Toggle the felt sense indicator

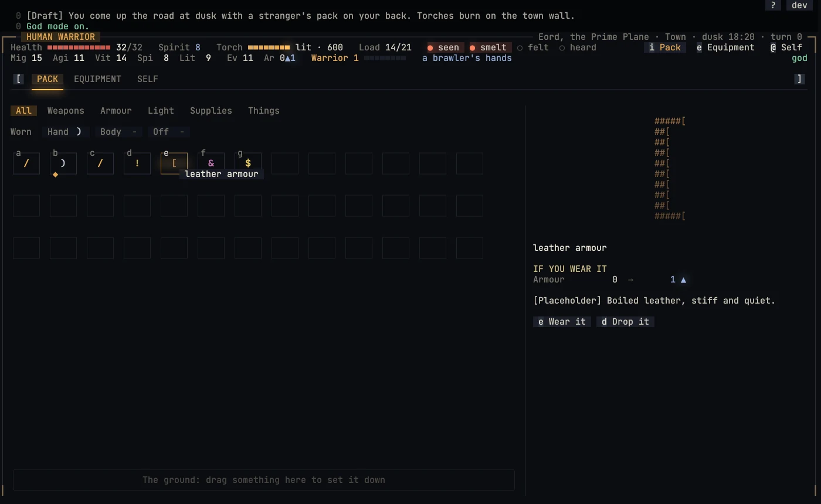[532, 47]
